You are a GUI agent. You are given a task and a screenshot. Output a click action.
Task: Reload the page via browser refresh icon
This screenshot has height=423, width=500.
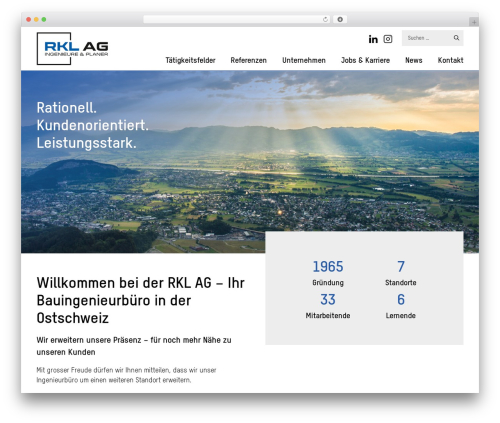point(325,20)
